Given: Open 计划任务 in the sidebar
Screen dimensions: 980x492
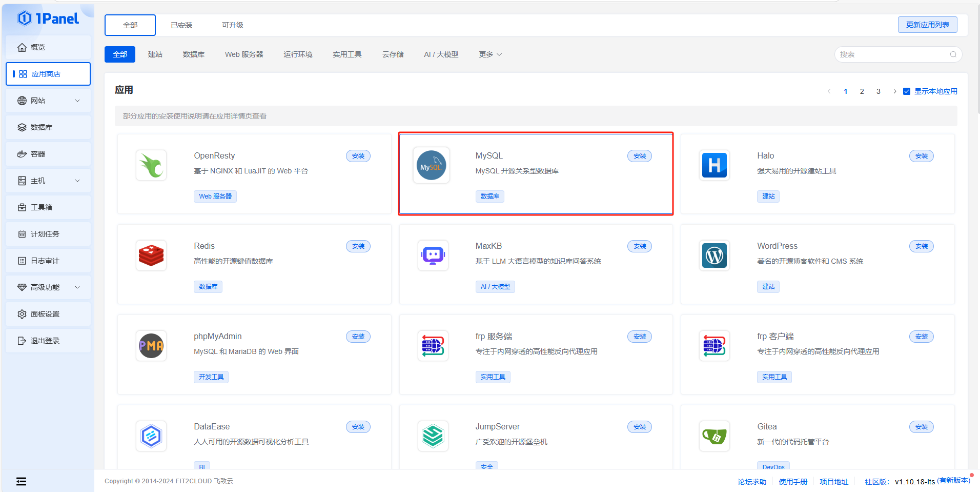Looking at the screenshot, I should click(x=48, y=234).
